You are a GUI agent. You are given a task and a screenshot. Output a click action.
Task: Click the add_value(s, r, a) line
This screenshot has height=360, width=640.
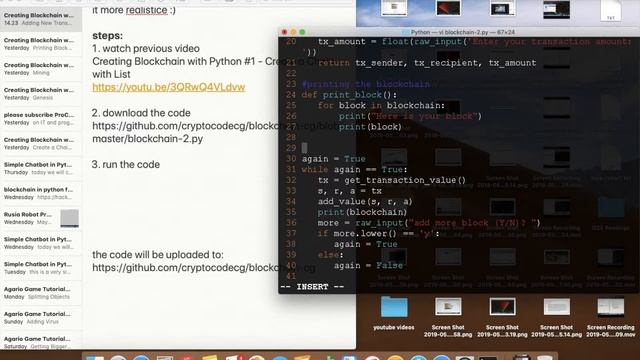pyautogui.click(x=365, y=201)
